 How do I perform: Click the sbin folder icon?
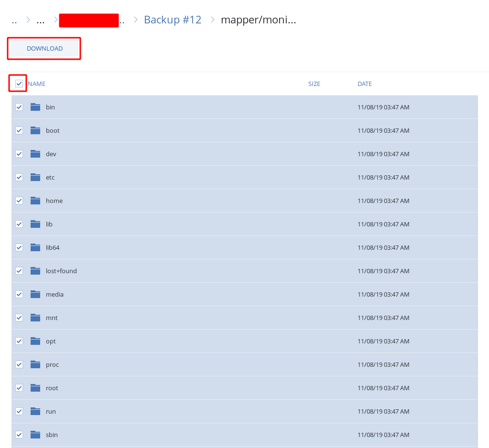tap(35, 435)
